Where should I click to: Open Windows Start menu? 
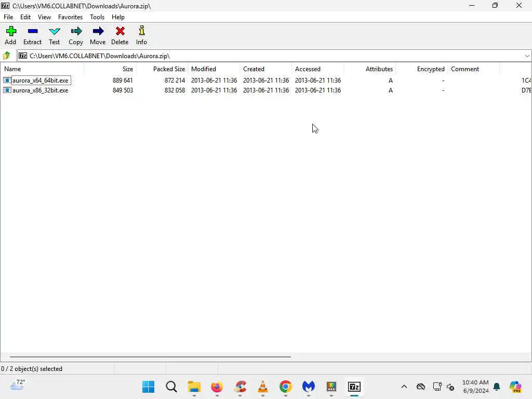coord(148,387)
